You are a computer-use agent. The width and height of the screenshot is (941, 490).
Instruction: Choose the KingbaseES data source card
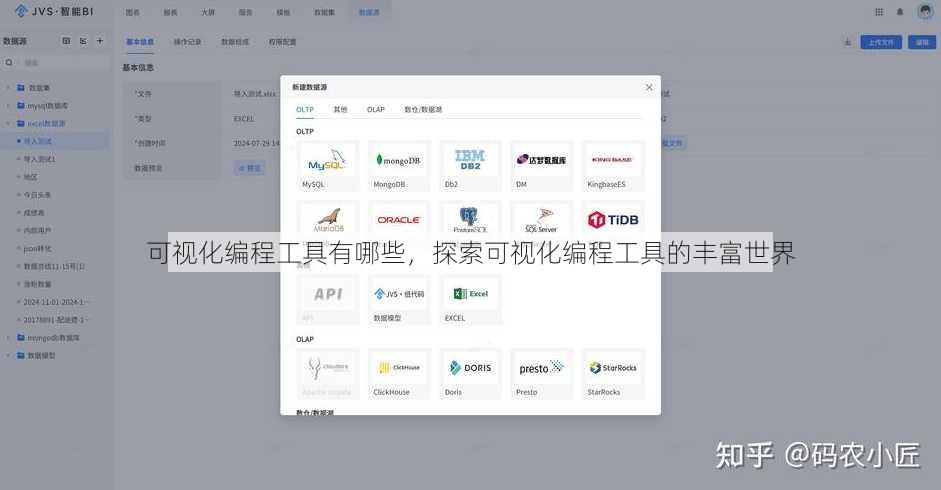tap(613, 166)
